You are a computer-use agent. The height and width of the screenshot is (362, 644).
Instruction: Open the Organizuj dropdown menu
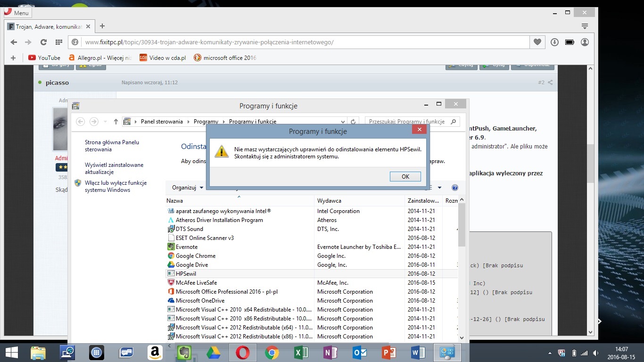point(188,187)
